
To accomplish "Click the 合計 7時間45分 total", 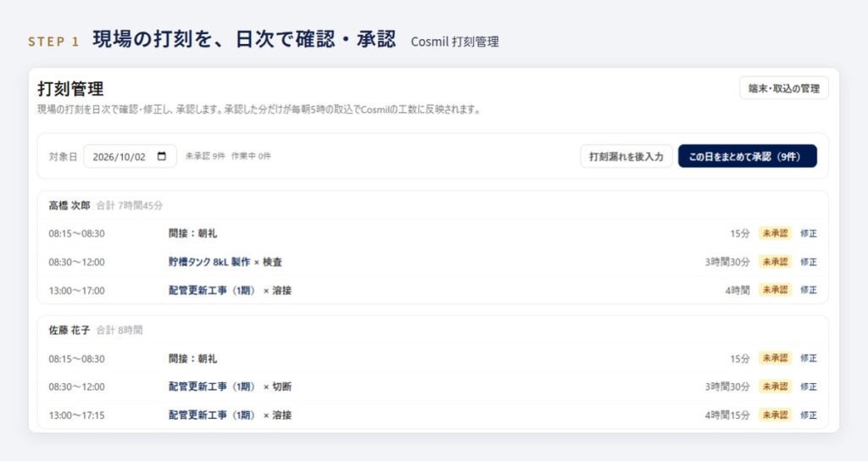I will point(130,205).
